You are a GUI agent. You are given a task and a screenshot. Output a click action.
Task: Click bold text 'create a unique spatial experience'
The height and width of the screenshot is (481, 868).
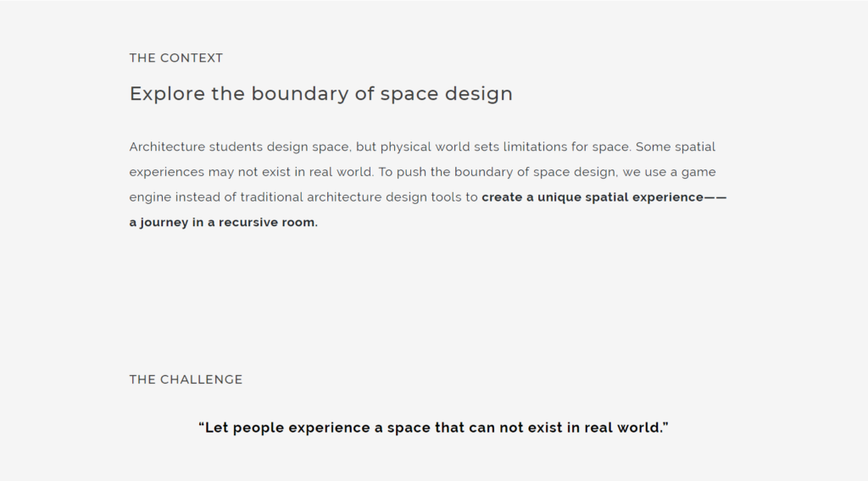pos(592,198)
